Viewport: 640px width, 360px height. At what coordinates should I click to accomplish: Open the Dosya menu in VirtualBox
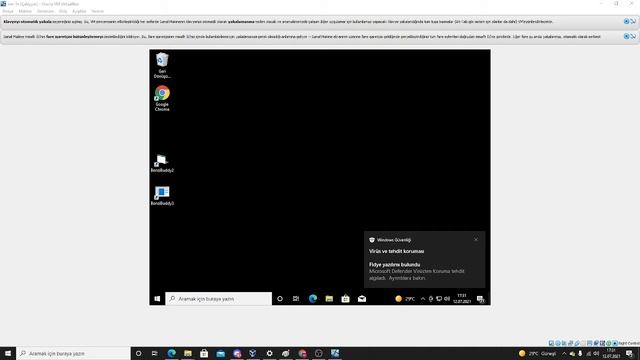point(8,11)
